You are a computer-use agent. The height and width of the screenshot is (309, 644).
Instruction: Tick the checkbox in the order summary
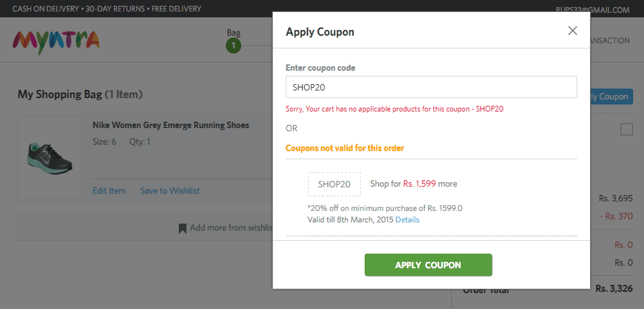(x=626, y=130)
